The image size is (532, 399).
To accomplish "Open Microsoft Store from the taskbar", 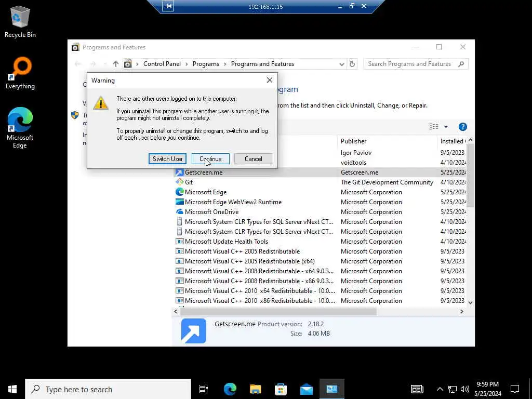I will pos(281,389).
